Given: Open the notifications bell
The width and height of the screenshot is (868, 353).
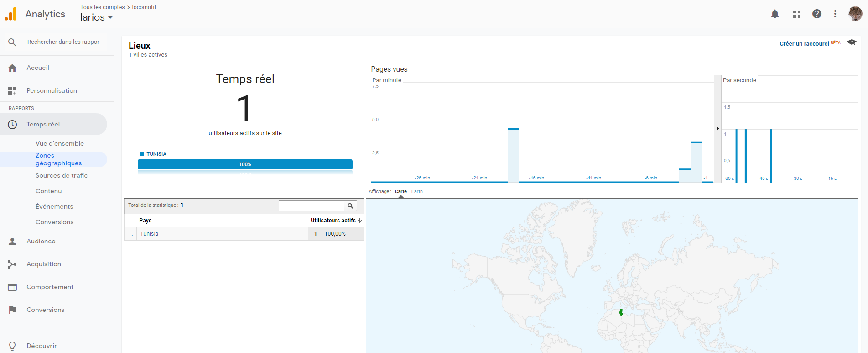Looking at the screenshot, I should pyautogui.click(x=775, y=14).
